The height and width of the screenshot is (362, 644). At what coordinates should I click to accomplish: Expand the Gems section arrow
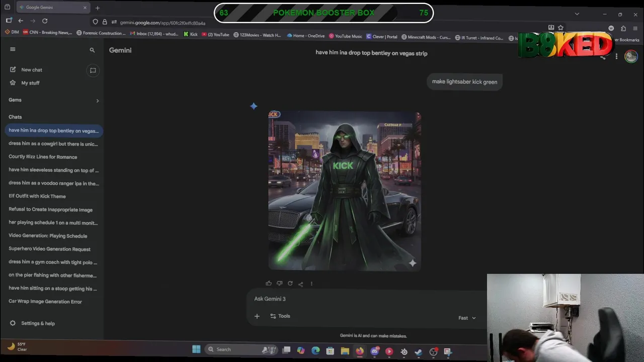[x=98, y=101]
